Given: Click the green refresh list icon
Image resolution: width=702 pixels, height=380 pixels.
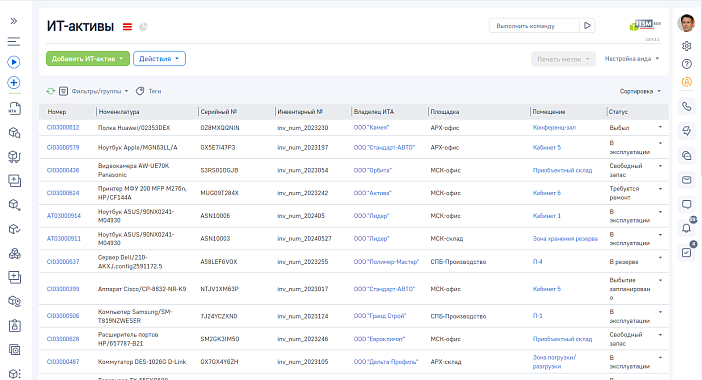Looking at the screenshot, I should coord(51,91).
